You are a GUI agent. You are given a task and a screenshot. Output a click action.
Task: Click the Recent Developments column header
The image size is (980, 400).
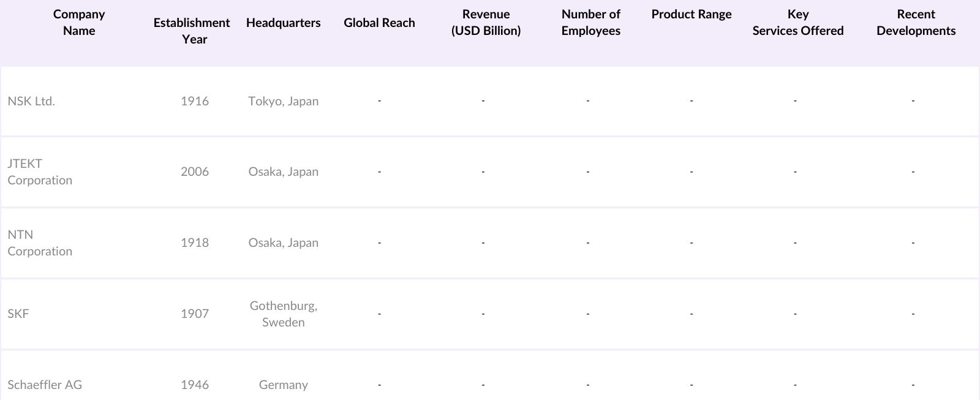(x=916, y=23)
